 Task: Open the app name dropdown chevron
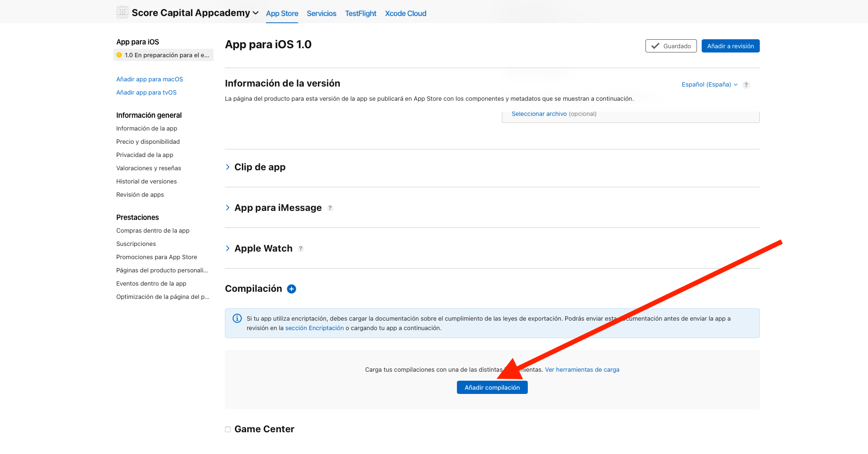tap(256, 13)
